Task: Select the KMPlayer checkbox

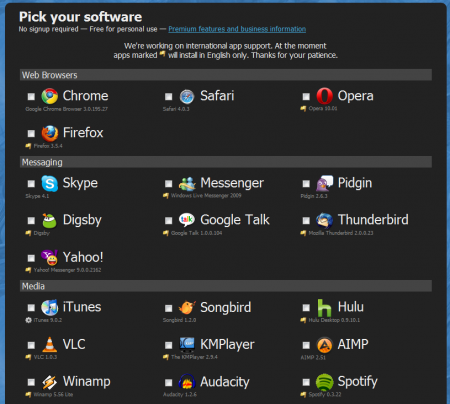Action: pos(169,345)
